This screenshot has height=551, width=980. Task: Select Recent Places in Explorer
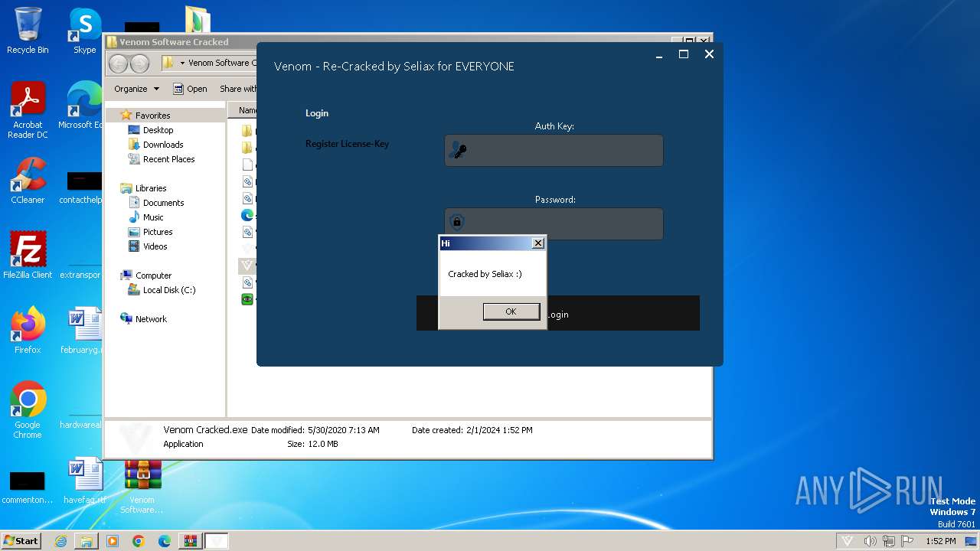pyautogui.click(x=168, y=159)
